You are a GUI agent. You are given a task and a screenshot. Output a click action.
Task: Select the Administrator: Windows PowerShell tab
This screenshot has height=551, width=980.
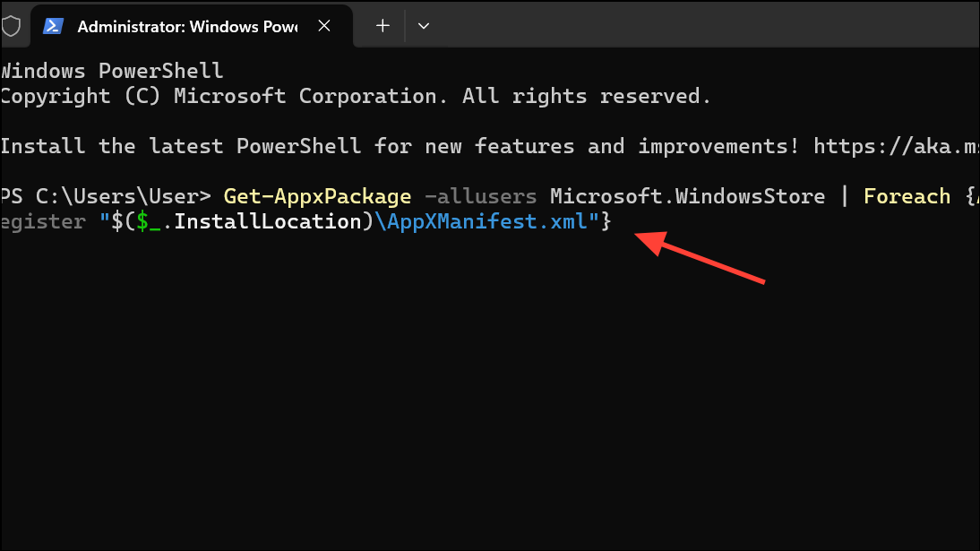187,26
